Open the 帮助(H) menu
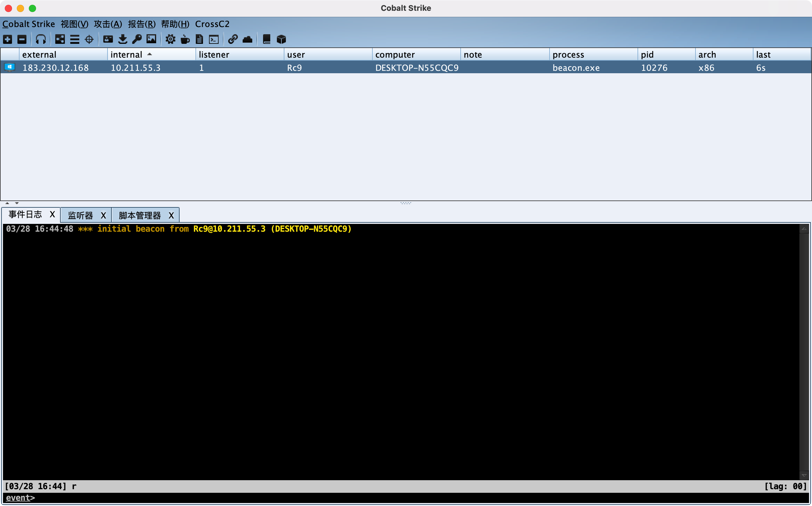Image resolution: width=812 pixels, height=506 pixels. (175, 24)
